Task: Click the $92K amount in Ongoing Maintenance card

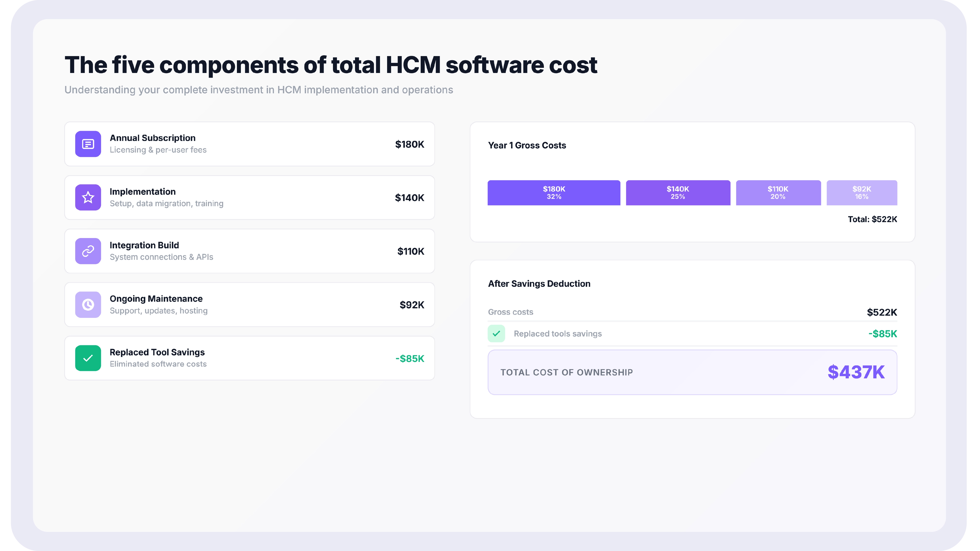Action: pos(412,305)
